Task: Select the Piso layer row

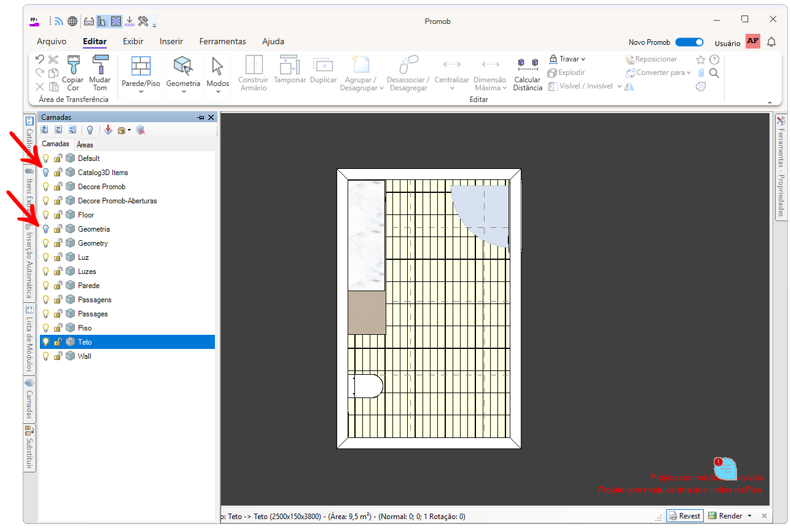Action: tap(85, 328)
